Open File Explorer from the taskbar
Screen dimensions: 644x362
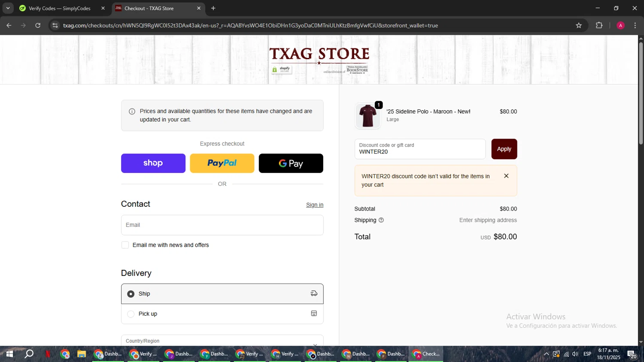click(x=82, y=354)
